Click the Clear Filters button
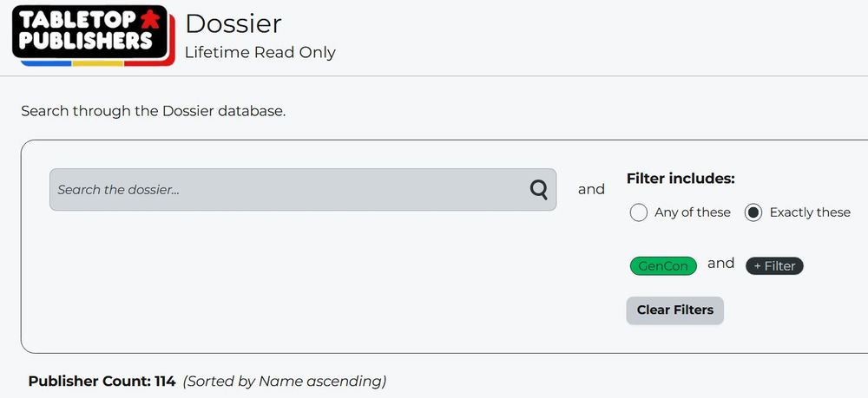Viewport: 868px width, 398px height. pyautogui.click(x=674, y=310)
